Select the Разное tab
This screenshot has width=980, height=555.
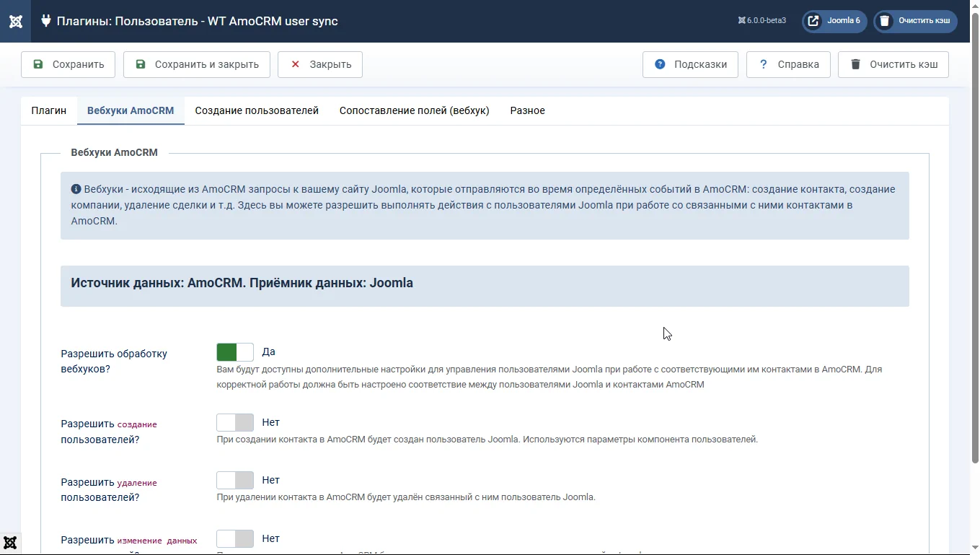pyautogui.click(x=527, y=110)
